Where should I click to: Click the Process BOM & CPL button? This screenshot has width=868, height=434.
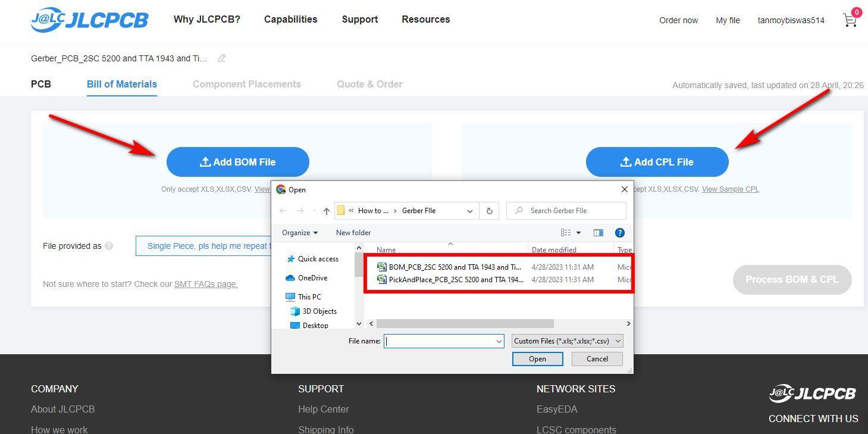pyautogui.click(x=792, y=280)
